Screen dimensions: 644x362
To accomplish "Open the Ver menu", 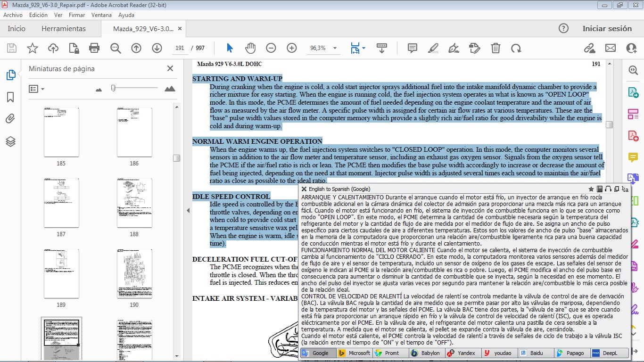I will click(58, 15).
